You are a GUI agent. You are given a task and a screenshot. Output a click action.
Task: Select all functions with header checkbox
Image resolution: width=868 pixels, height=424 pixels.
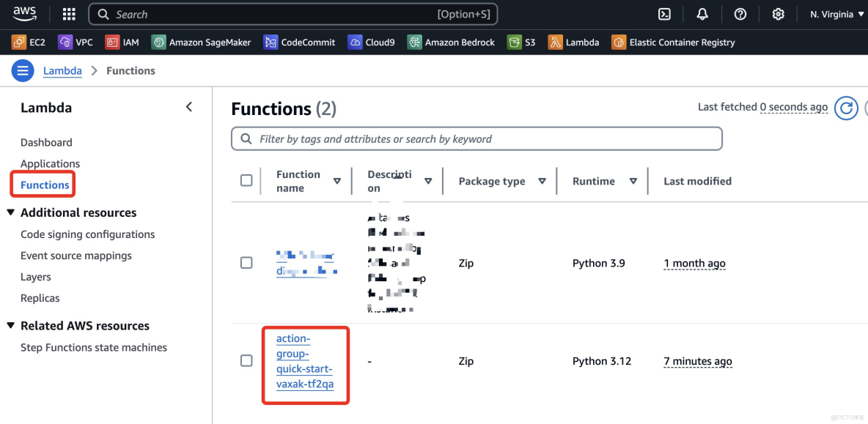pyautogui.click(x=246, y=181)
